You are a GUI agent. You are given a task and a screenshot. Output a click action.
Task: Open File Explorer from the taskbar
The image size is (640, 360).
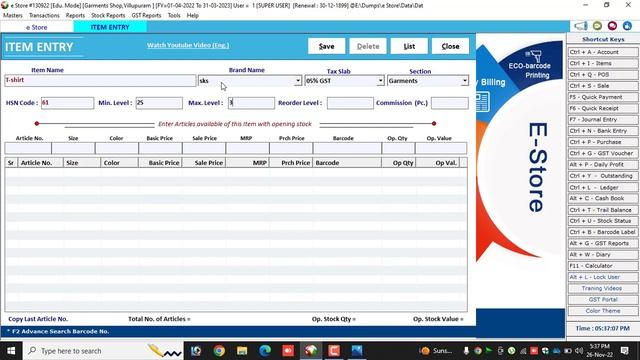tap(242, 351)
